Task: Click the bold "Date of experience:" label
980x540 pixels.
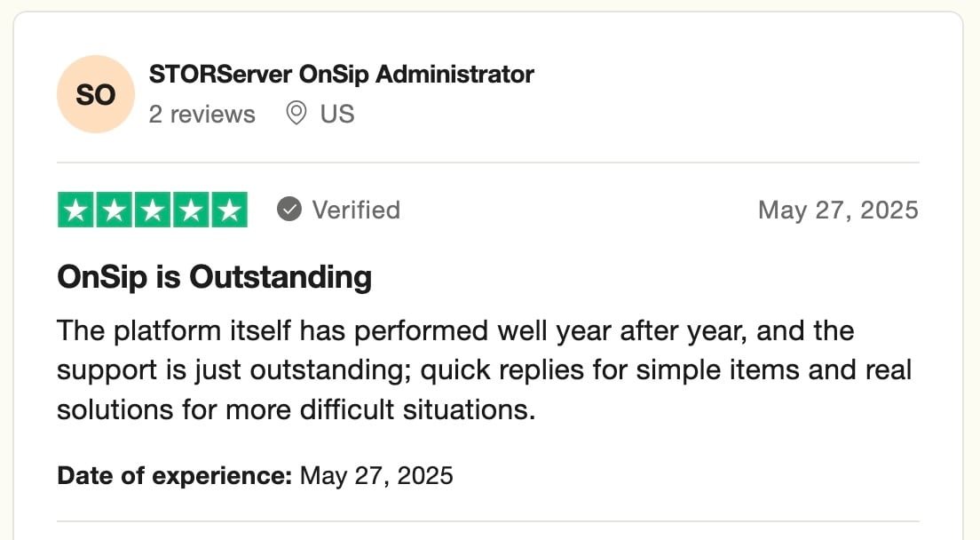Action: tap(174, 475)
